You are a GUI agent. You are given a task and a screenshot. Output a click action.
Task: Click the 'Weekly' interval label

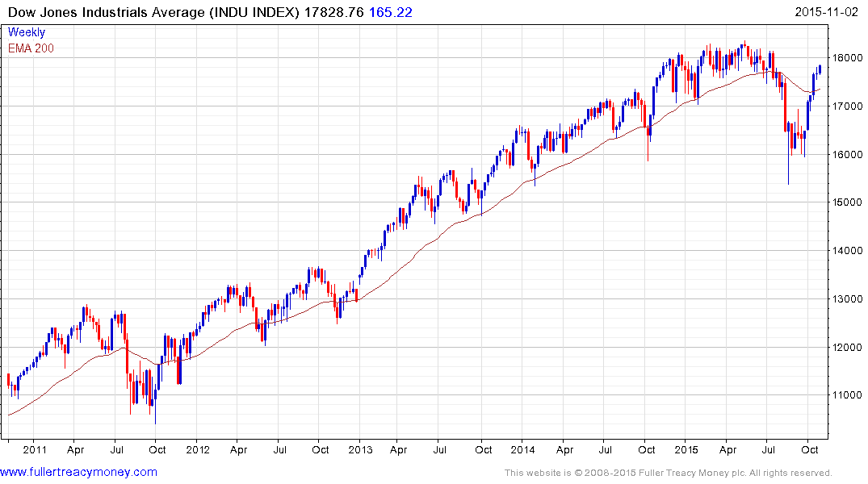tap(27, 32)
